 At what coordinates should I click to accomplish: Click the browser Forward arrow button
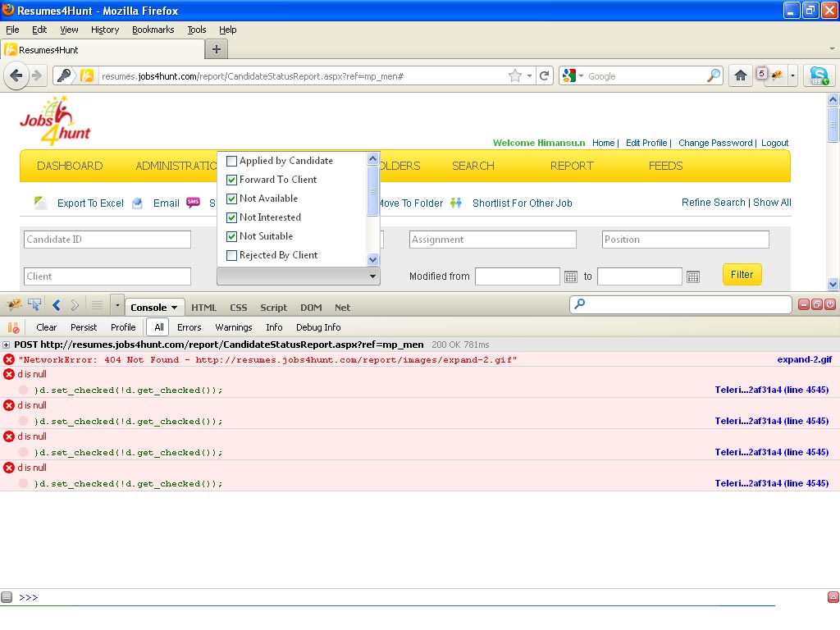pyautogui.click(x=36, y=76)
